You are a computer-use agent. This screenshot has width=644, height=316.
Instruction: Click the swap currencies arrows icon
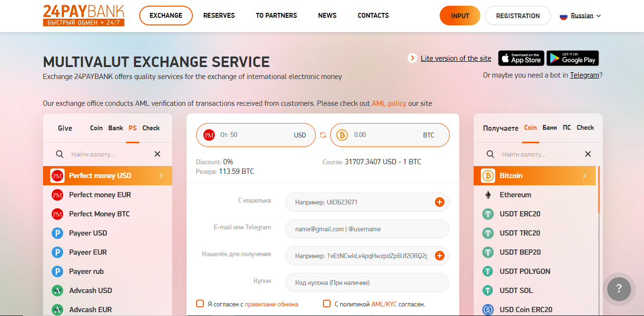point(323,135)
